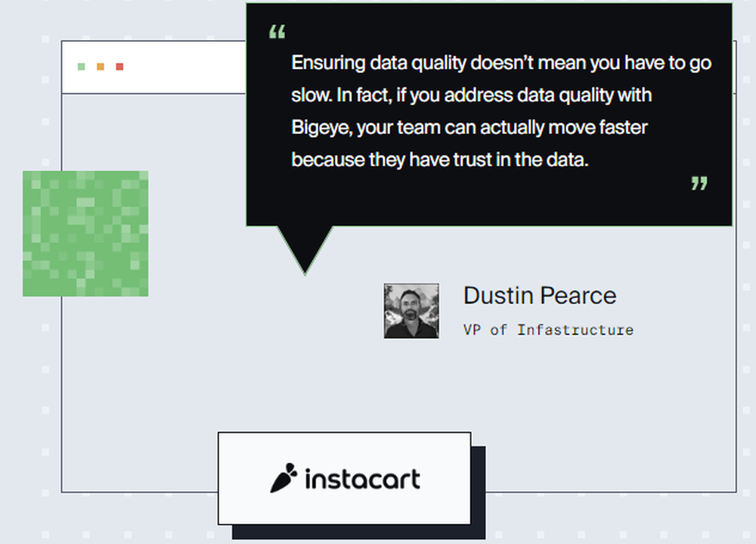Click the white Instacart logo card
The width and height of the screenshot is (756, 544).
(344, 478)
